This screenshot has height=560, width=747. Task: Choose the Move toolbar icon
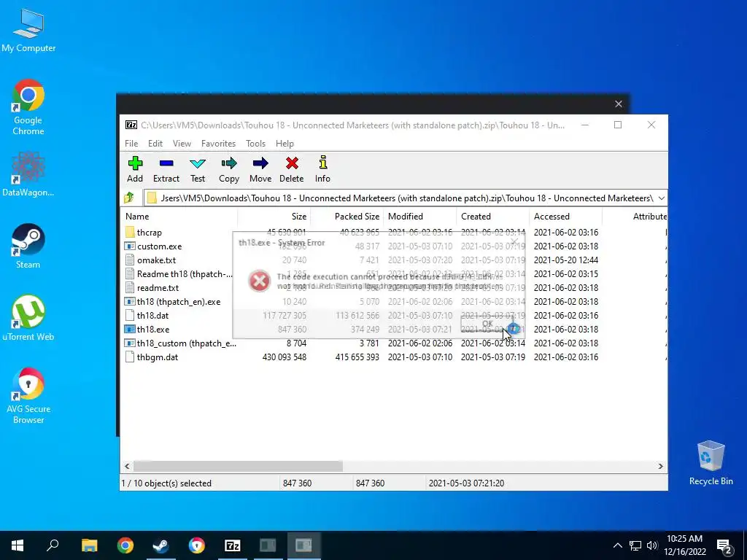tap(260, 163)
